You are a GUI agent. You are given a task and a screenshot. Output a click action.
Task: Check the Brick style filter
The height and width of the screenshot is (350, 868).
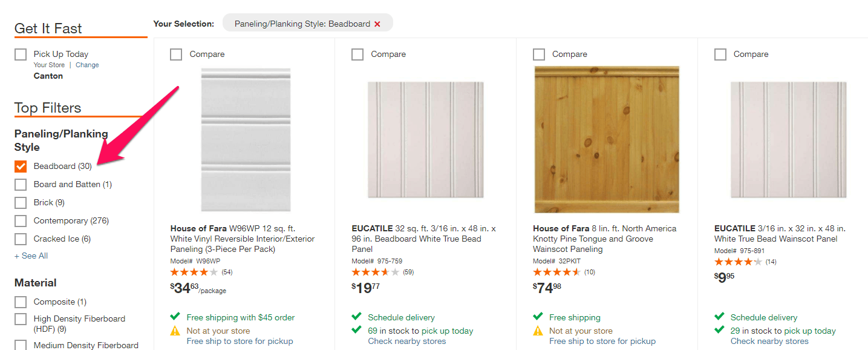(21, 202)
